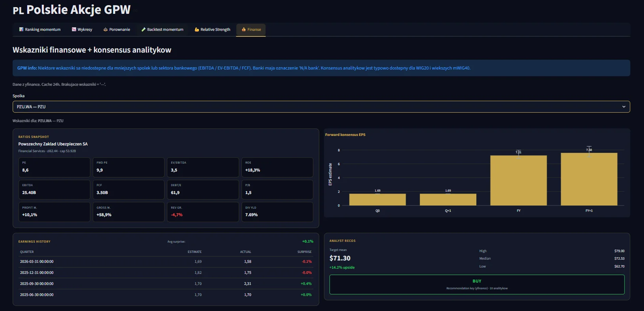Click the money bag icon on Finanse

pyautogui.click(x=244, y=29)
